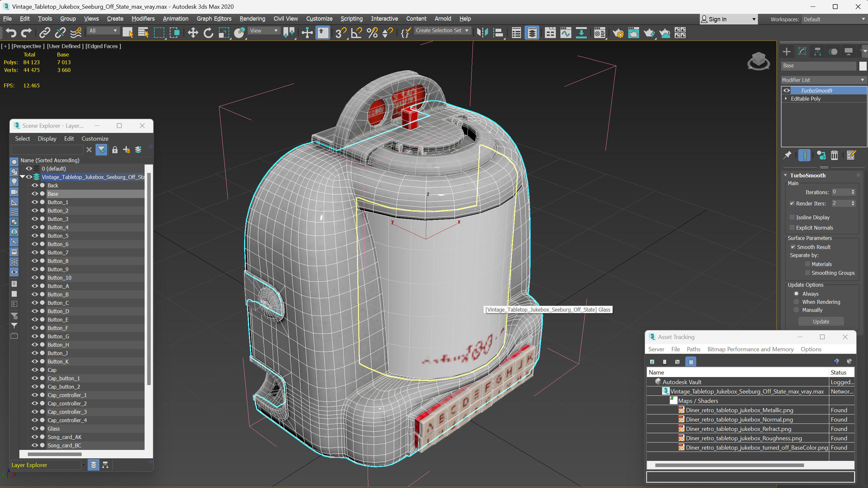Click Asset Tracking horizontal scrollbar
Screen dimensions: 868x488
(730, 465)
